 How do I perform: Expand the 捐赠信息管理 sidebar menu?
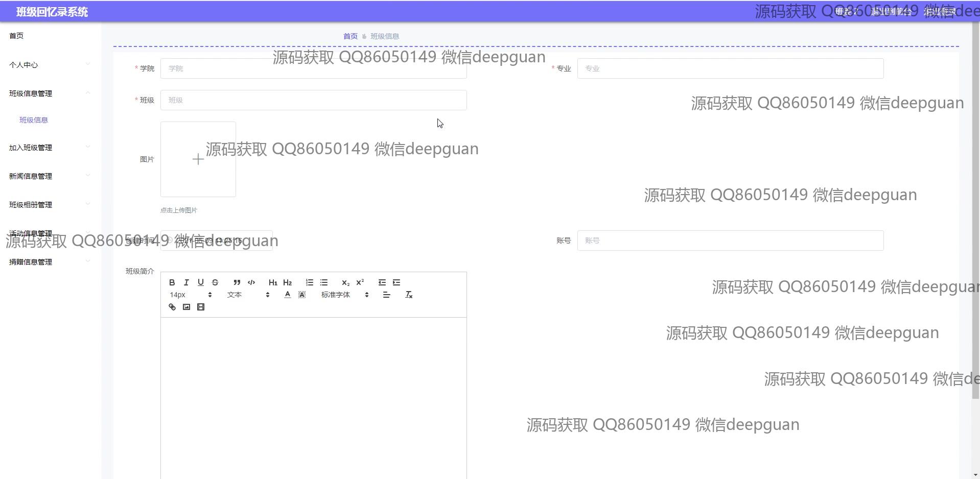click(50, 262)
